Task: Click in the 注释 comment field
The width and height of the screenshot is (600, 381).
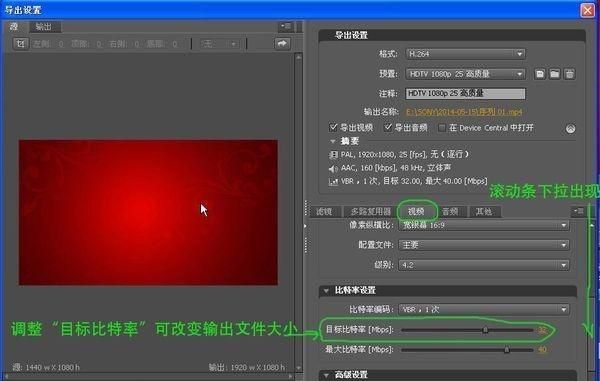Action: (465, 93)
